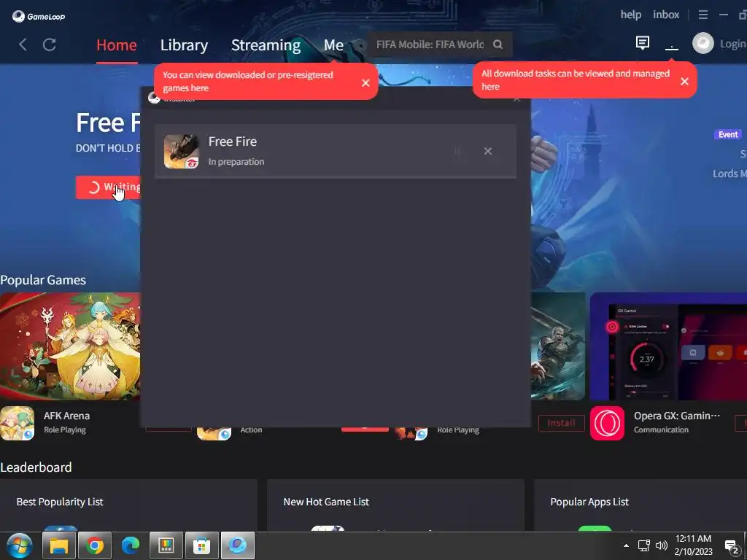Open File Explorer from the taskbar

(x=59, y=545)
